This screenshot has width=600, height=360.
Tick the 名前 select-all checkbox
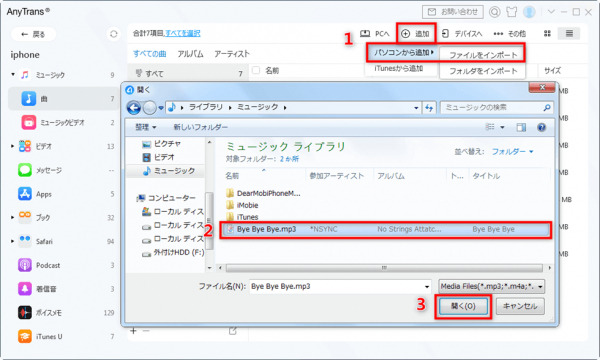click(256, 70)
